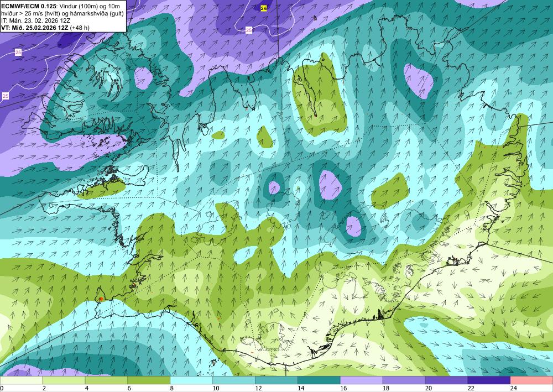This screenshot has height=392, width=553.
Task: Click the "25" contour label below yellow 26
Action: pos(249,30)
